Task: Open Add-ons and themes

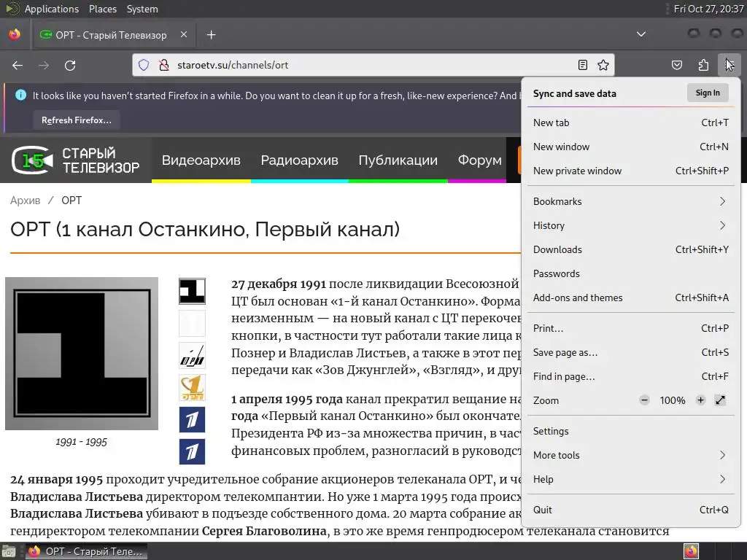Action: click(x=631, y=297)
